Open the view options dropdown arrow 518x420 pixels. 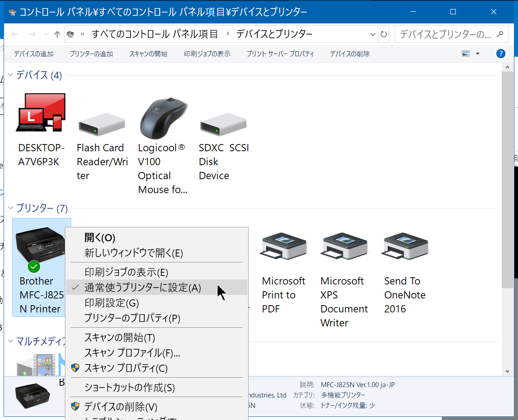coord(477,54)
